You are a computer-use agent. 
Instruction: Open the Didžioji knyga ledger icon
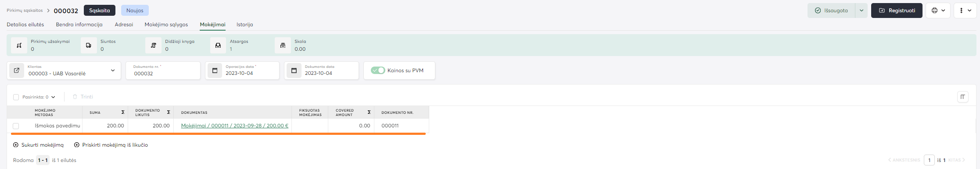coord(153,45)
